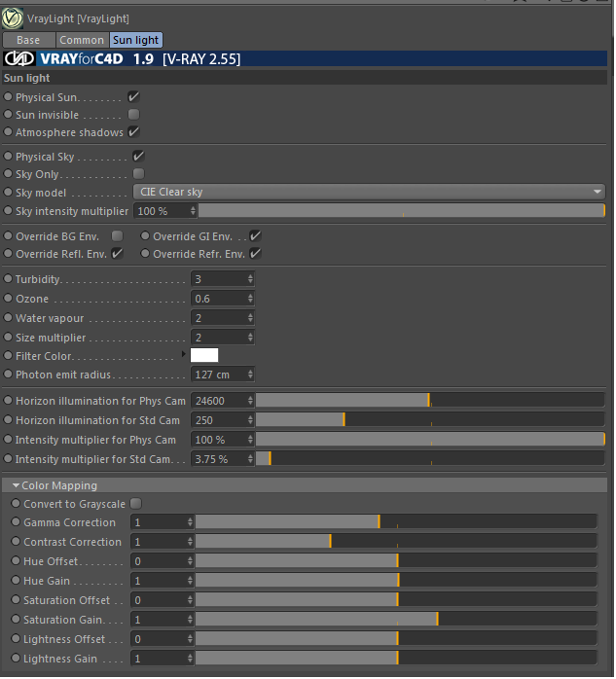Image resolution: width=616 pixels, height=679 pixels.
Task: Click the white Filter Color swatch
Action: 204,355
